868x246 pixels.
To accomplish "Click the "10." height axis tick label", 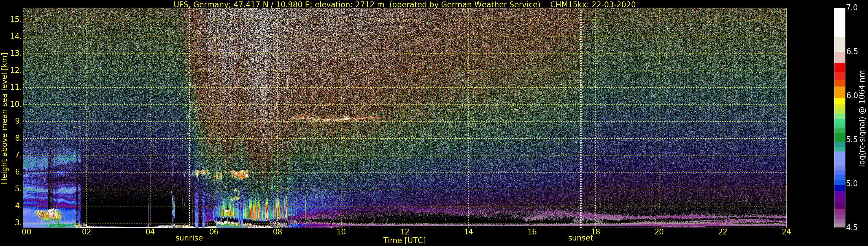I will click(x=16, y=104).
